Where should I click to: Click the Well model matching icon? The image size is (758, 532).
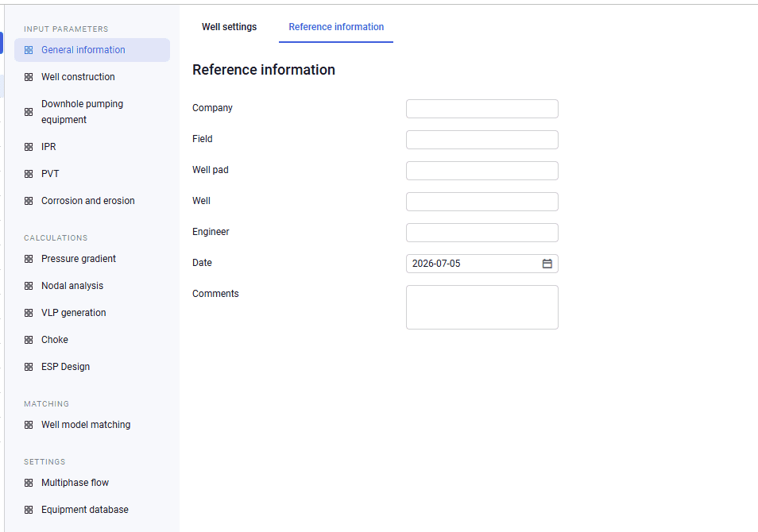[29, 426]
